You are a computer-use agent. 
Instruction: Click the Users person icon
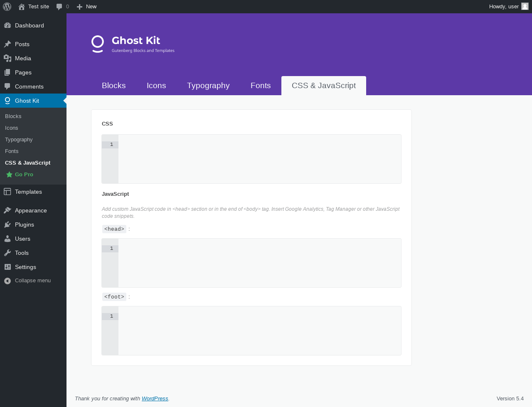tap(7, 239)
